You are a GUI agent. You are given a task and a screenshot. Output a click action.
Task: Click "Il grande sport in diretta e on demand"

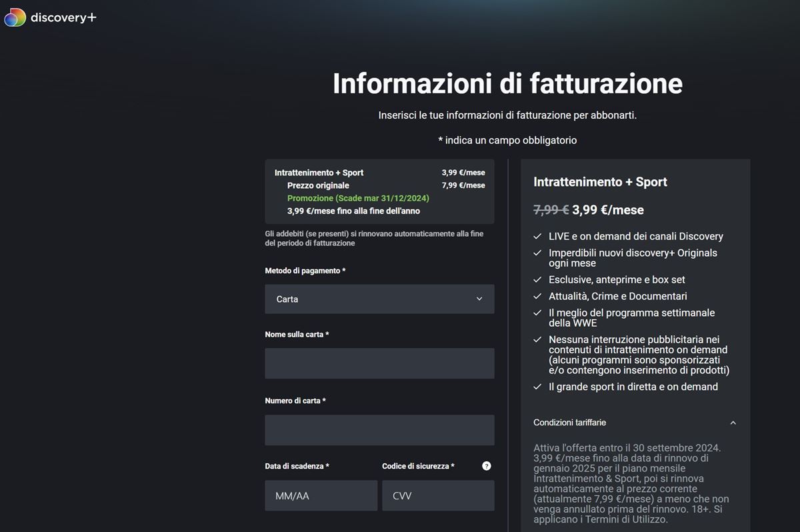[x=633, y=387]
